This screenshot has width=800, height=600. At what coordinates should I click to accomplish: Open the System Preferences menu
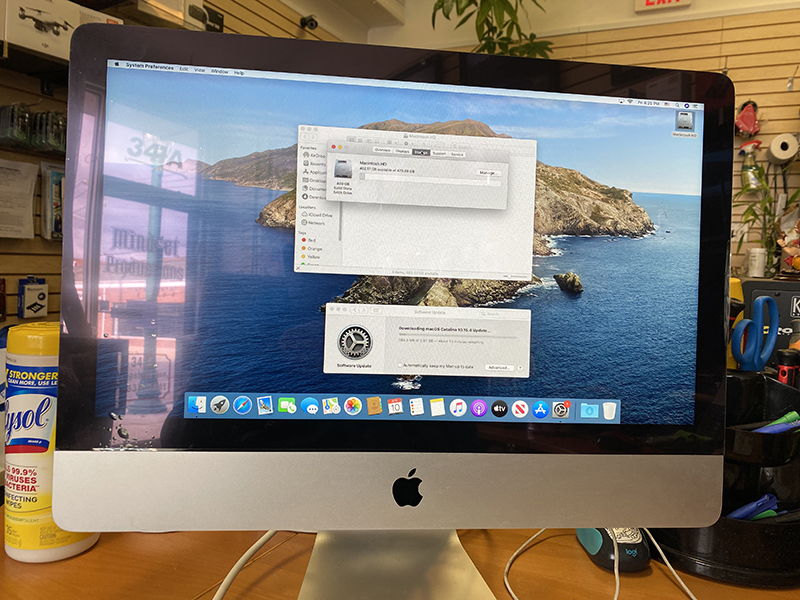pyautogui.click(x=149, y=66)
